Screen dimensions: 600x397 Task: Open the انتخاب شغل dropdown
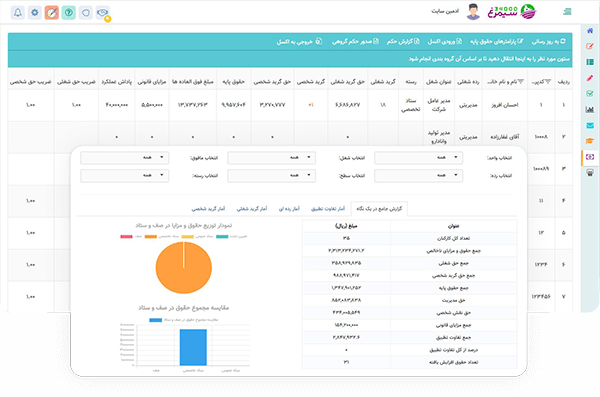[271, 158]
